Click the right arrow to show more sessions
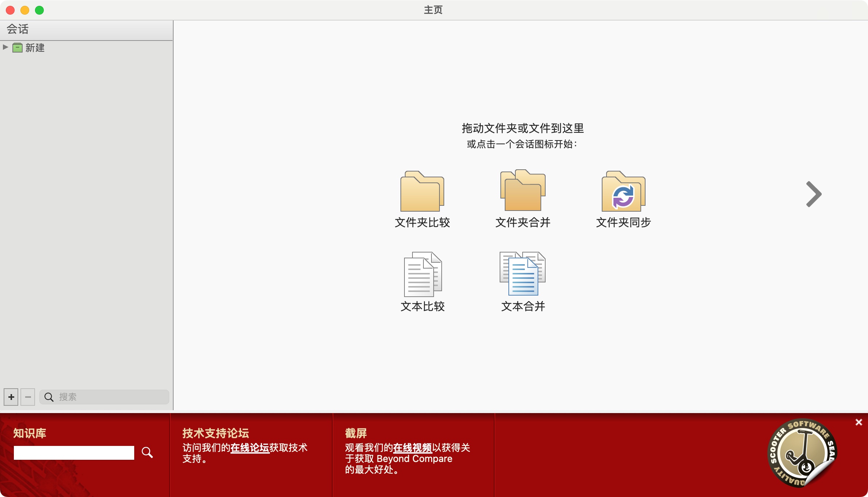This screenshot has width=868, height=497. pyautogui.click(x=813, y=194)
